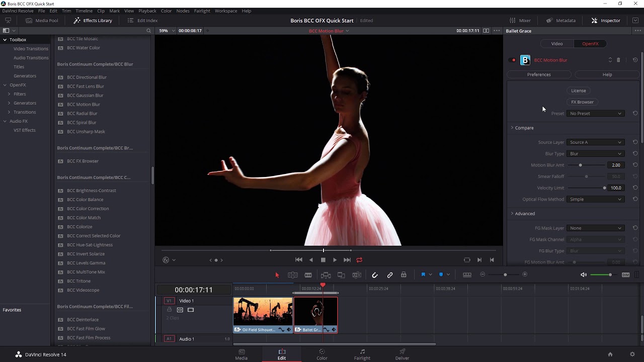Open the Optical Flow Method dropdown
Screen dimensions: 644x362
point(596,199)
